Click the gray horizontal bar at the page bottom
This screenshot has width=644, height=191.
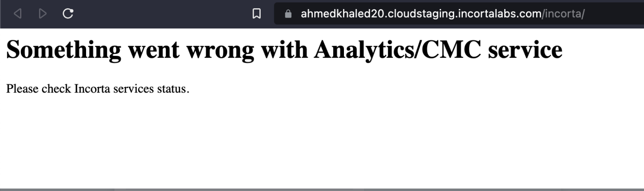point(322,190)
